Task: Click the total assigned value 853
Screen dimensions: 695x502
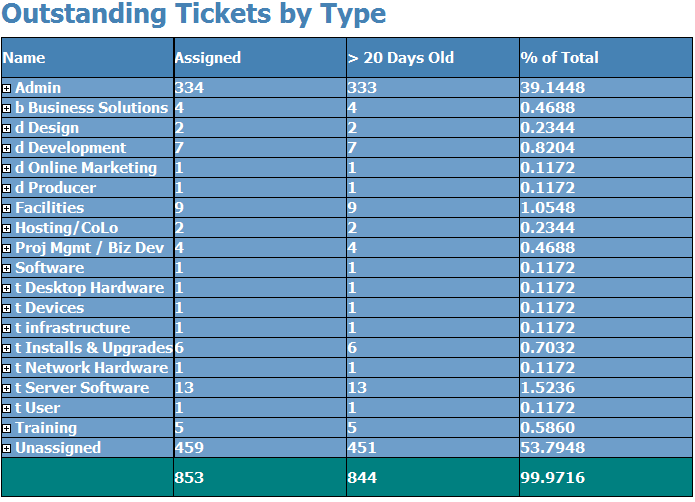Action: click(x=189, y=478)
